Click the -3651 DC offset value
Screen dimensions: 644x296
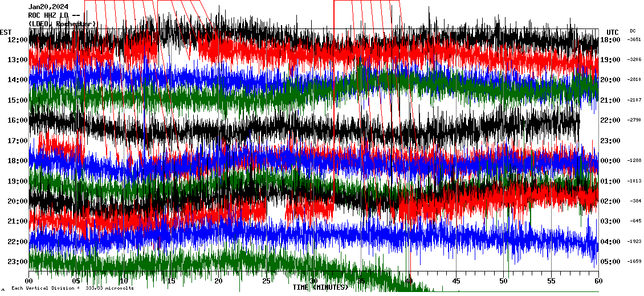(x=634, y=40)
